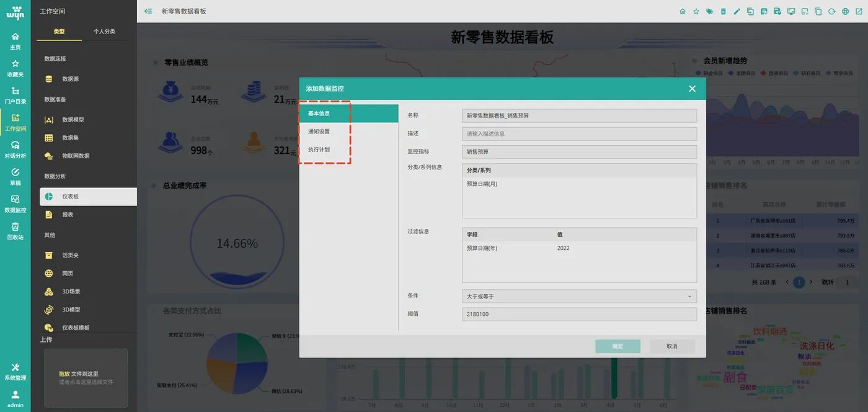Click the 监控指标 field
This screenshot has width=868, height=412.
579,151
